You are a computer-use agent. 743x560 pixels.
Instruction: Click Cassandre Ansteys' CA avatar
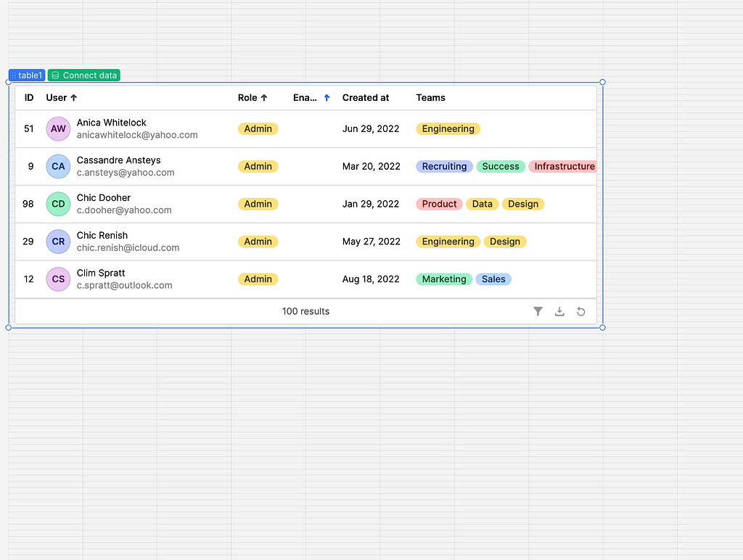click(58, 166)
